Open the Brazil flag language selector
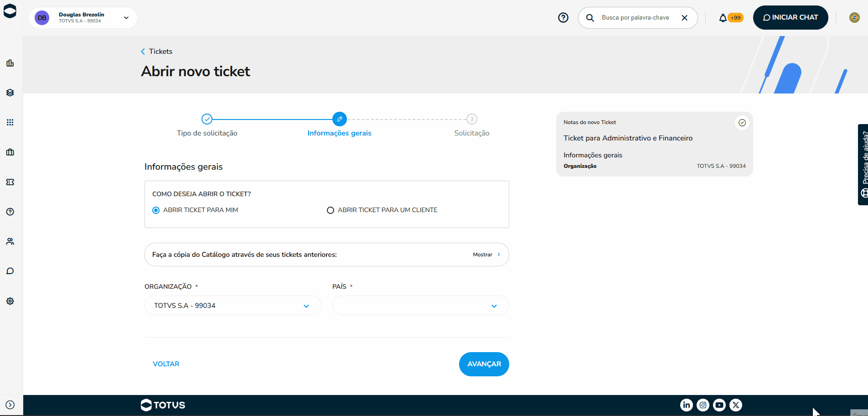Viewport: 868px width, 416px height. click(x=854, y=17)
